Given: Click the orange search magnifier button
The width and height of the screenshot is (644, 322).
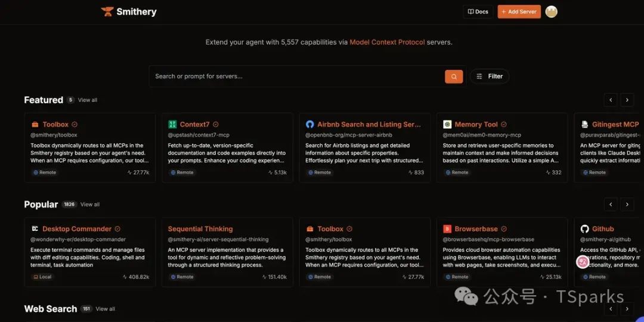Looking at the screenshot, I should pos(454,76).
